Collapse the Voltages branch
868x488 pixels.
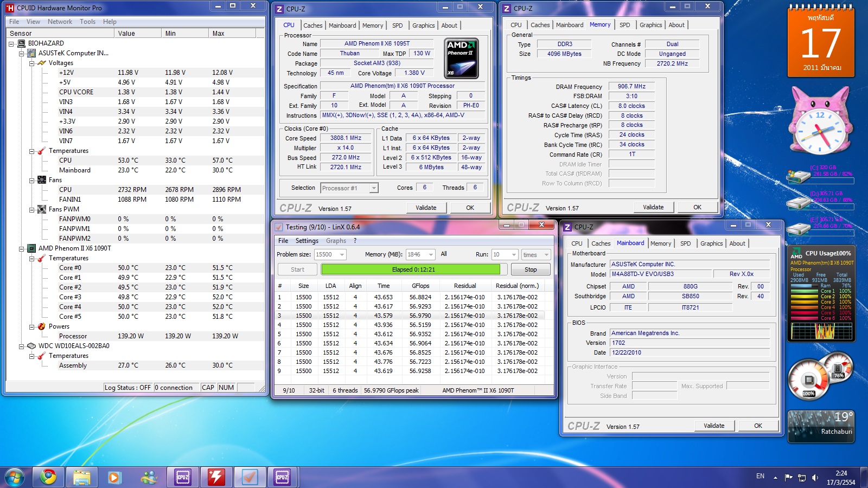coord(31,63)
